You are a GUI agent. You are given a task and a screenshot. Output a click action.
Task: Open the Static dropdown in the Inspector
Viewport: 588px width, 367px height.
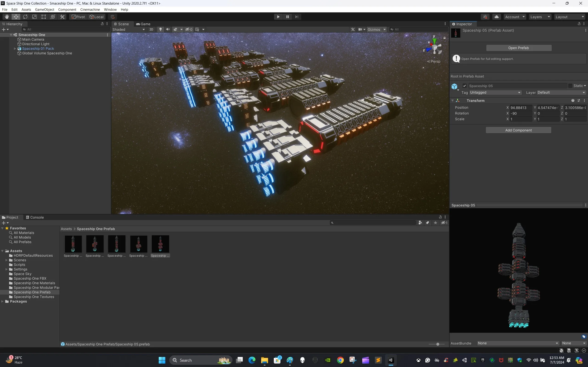pos(578,85)
